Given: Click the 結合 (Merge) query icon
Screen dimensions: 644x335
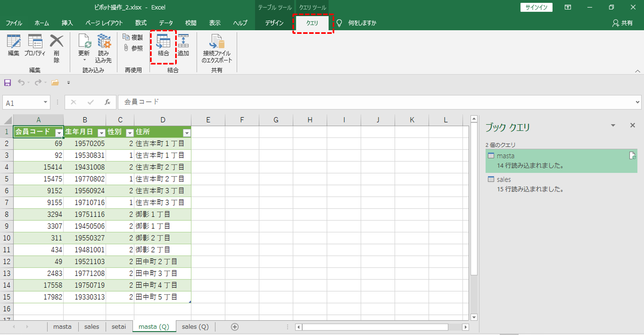Looking at the screenshot, I should (x=163, y=45).
